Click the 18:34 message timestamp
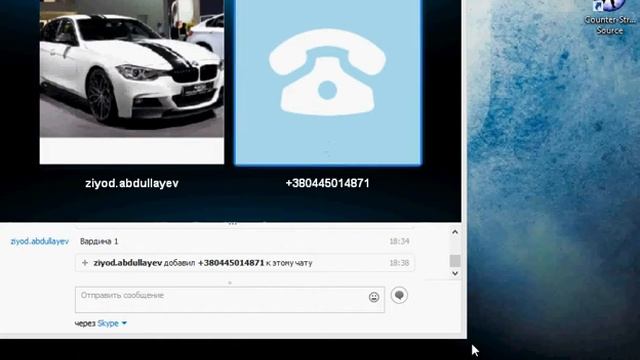The width and height of the screenshot is (640, 360). (399, 241)
